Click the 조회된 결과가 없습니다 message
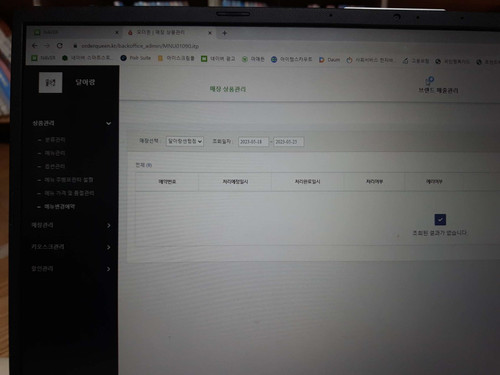 (x=439, y=233)
